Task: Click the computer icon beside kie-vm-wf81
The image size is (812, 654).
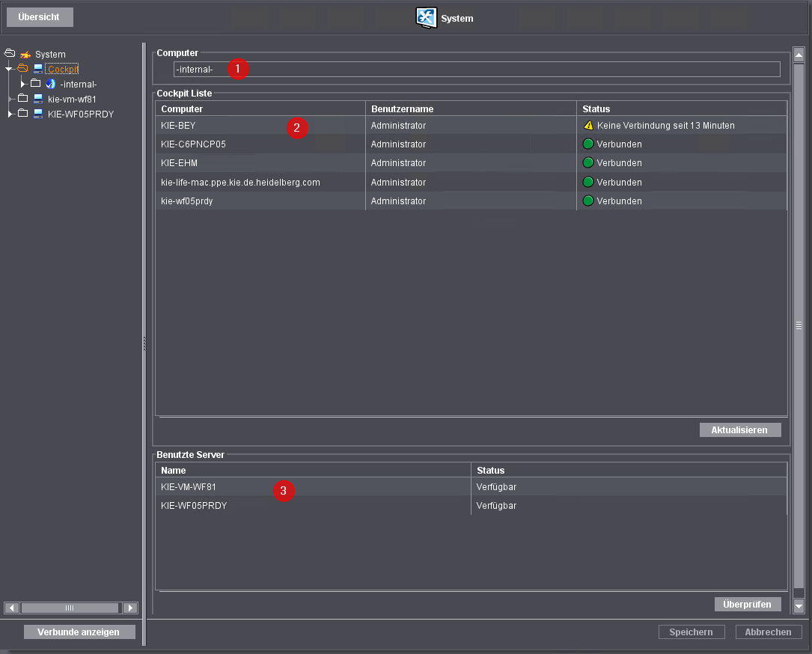Action: pos(38,98)
